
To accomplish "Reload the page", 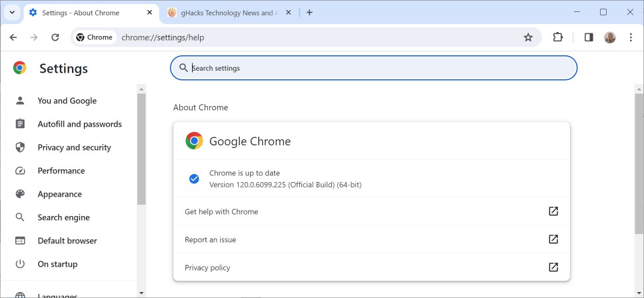I will [x=55, y=37].
